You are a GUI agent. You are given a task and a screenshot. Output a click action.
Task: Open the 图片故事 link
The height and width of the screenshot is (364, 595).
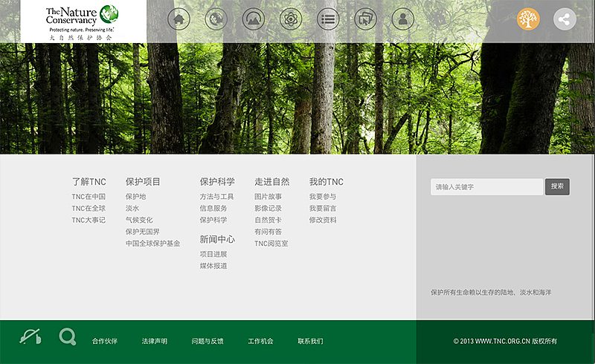268,197
